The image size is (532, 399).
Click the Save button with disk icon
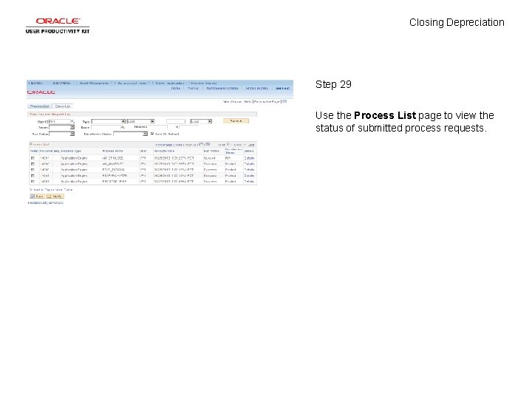(37, 197)
